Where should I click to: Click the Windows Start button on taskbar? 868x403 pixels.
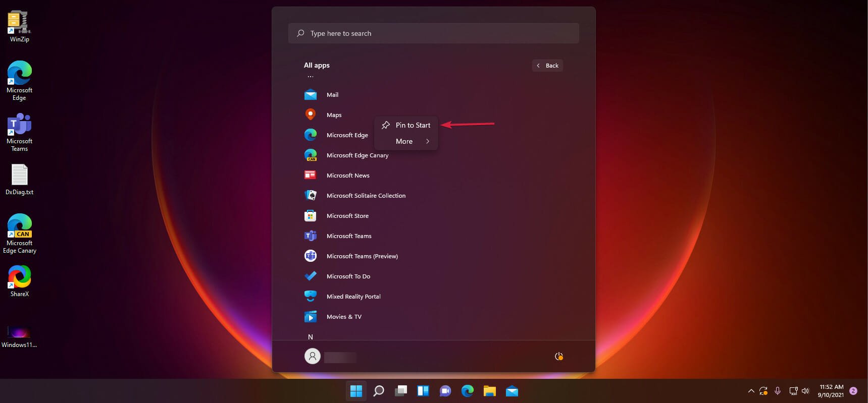[356, 391]
